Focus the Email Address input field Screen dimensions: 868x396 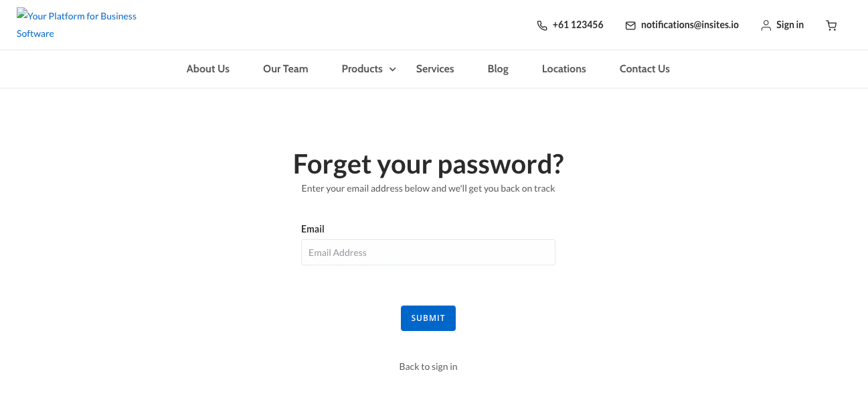(x=428, y=253)
